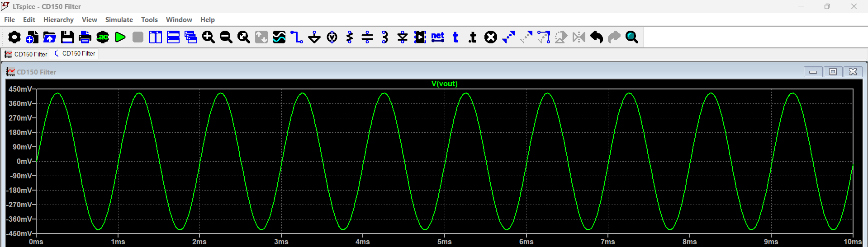The width and height of the screenshot is (868, 247).
Task: Minimize the CD150 Filter plot pane
Action: click(813, 72)
